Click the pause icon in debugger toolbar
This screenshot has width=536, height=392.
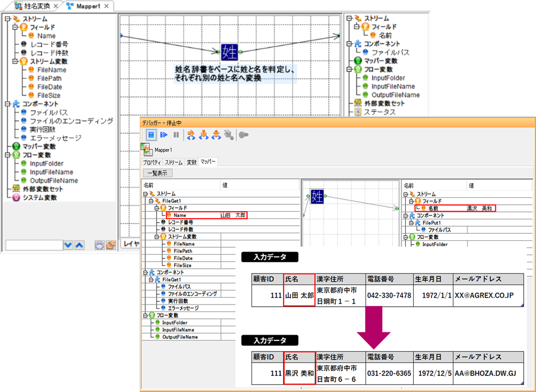point(176,135)
